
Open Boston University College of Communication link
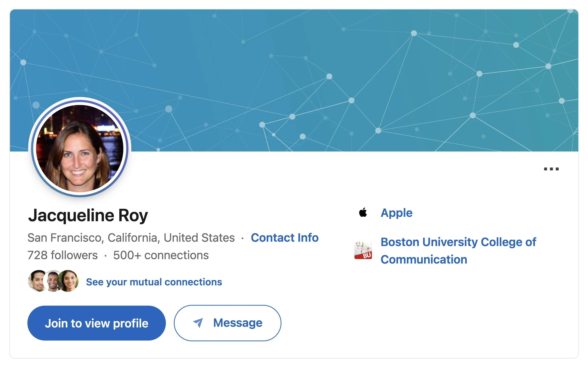458,242
